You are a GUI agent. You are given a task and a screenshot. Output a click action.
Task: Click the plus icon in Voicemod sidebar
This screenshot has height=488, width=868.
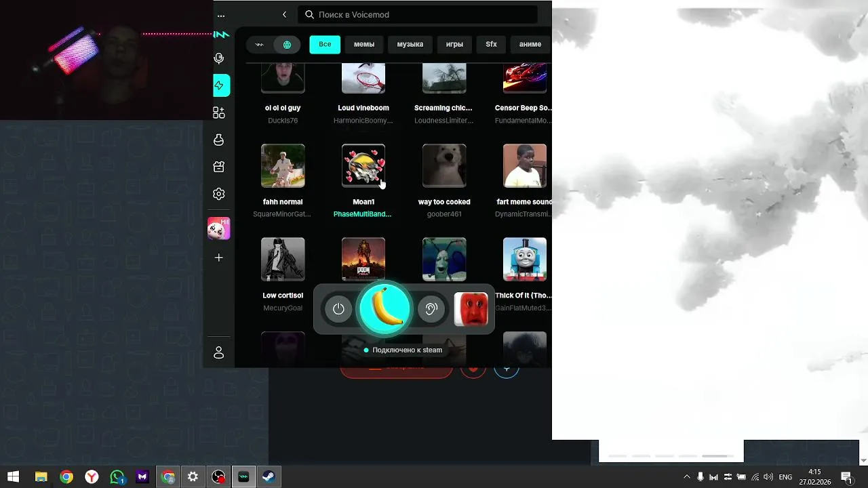click(x=219, y=258)
